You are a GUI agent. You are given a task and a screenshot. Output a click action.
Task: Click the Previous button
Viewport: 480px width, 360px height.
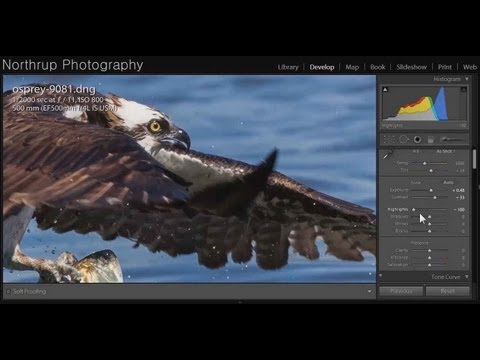(x=401, y=291)
